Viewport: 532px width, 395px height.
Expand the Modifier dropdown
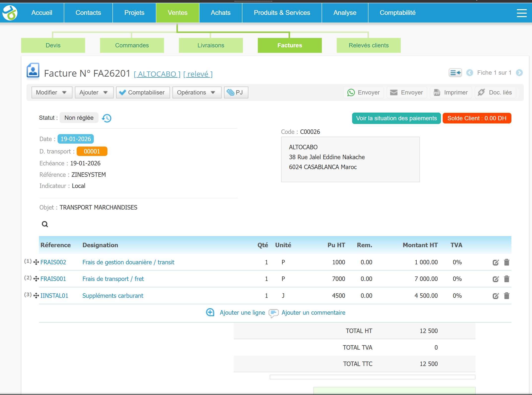tap(52, 92)
